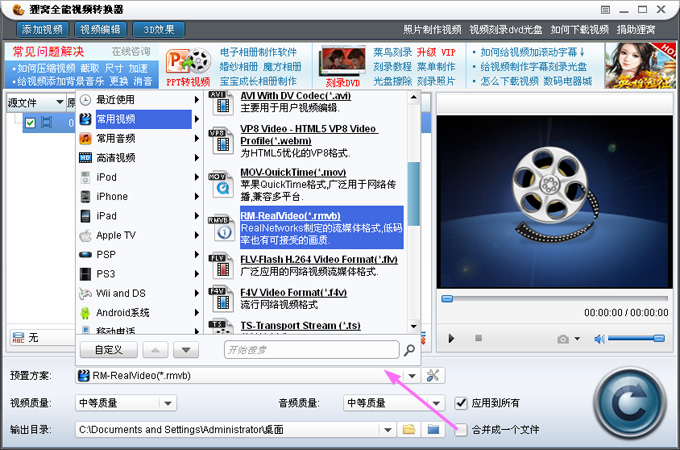Open the 音频质量 quality dropdown
The image size is (680, 450).
[436, 403]
